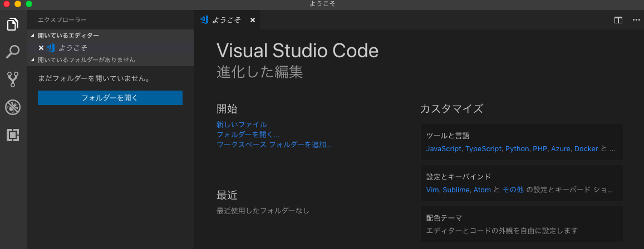Click the その他 link

click(x=513, y=190)
